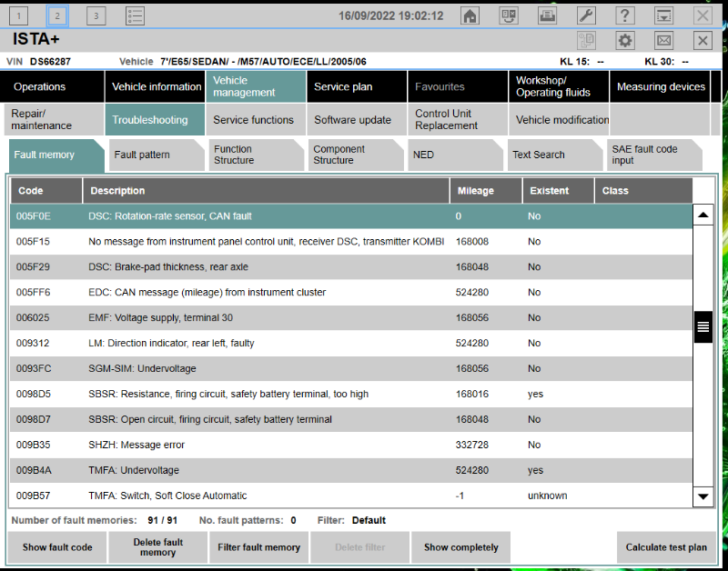
Task: Sort by Existent column header
Action: (559, 191)
